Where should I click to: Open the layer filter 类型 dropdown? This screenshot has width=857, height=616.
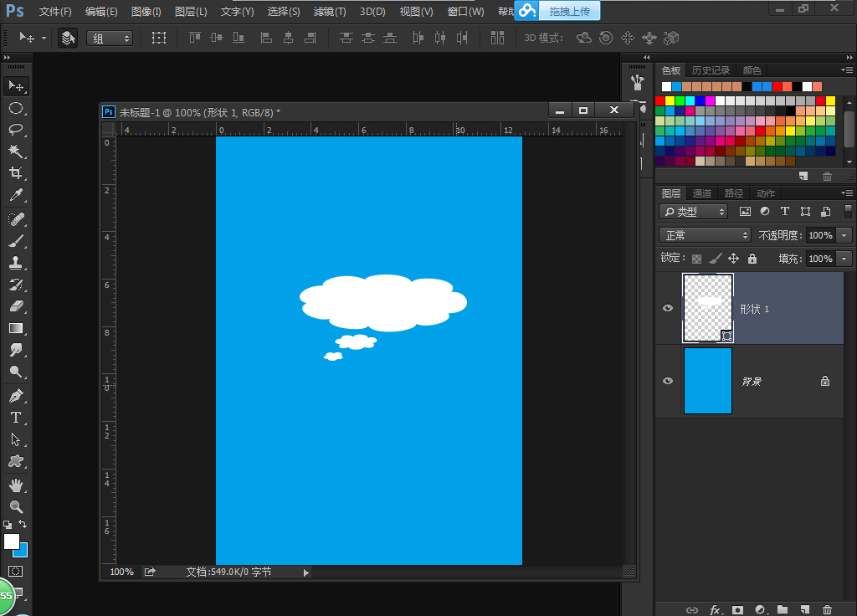tap(694, 212)
